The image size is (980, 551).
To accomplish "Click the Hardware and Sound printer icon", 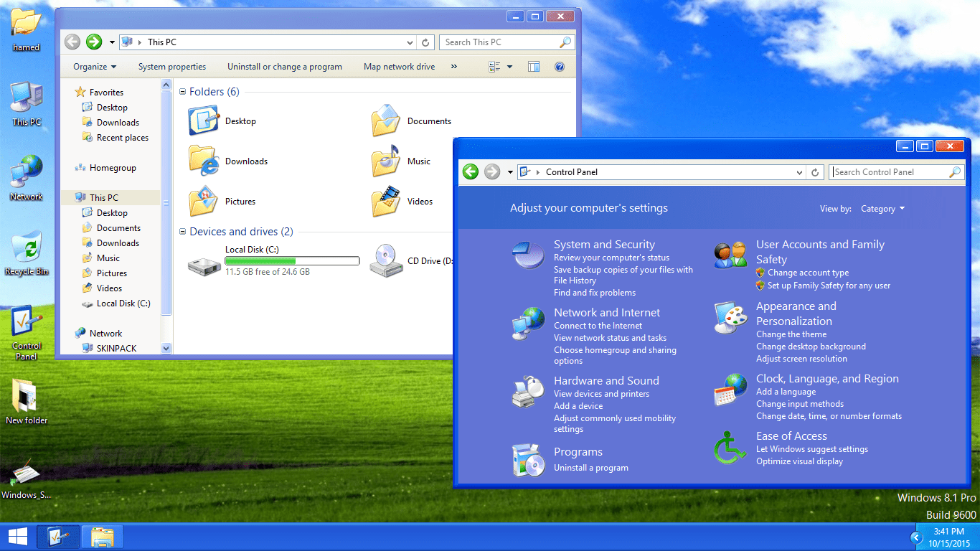I will coord(528,392).
